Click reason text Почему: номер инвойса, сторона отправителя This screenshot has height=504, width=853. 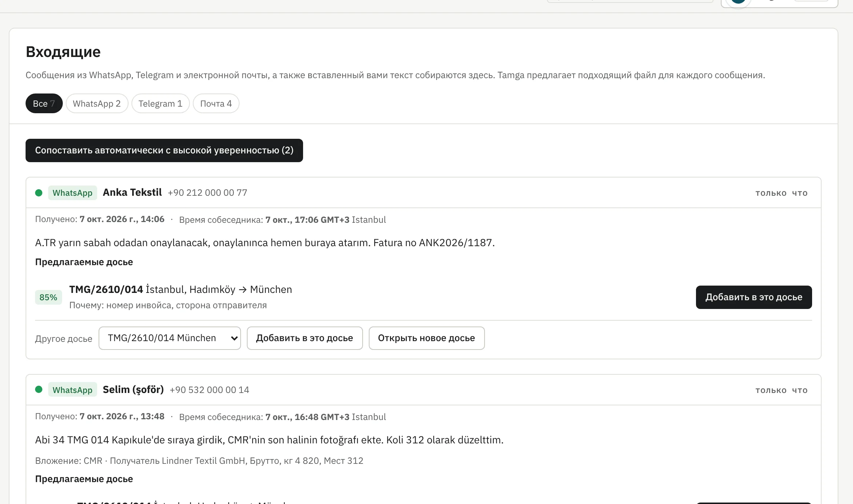coord(168,305)
